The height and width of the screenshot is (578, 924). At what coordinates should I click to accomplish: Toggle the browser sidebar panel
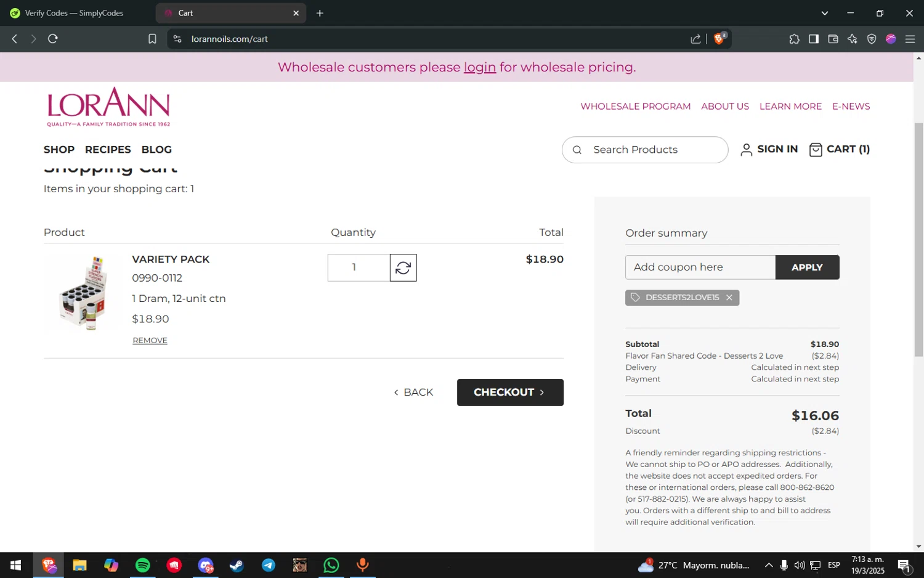click(x=814, y=39)
